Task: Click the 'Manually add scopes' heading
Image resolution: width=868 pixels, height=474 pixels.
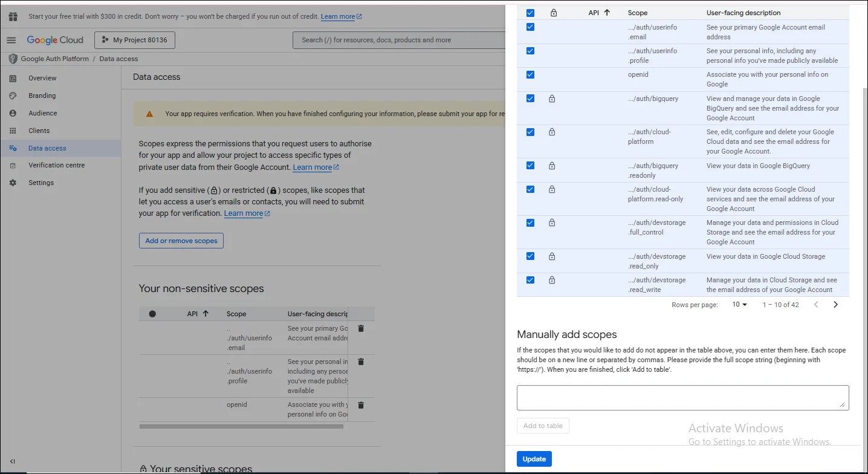Action: [x=567, y=334]
